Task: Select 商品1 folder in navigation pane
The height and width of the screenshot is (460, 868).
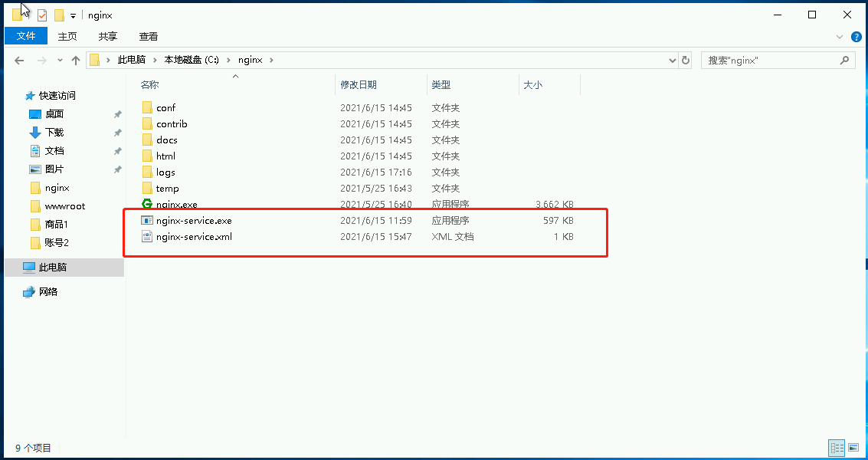Action: (57, 225)
